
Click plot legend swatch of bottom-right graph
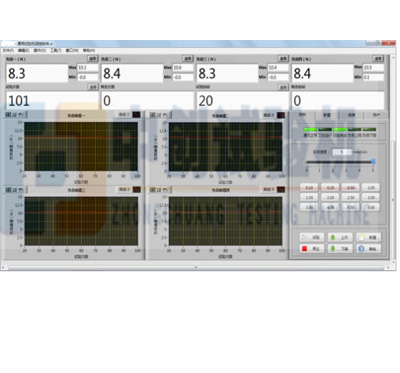pos(281,189)
